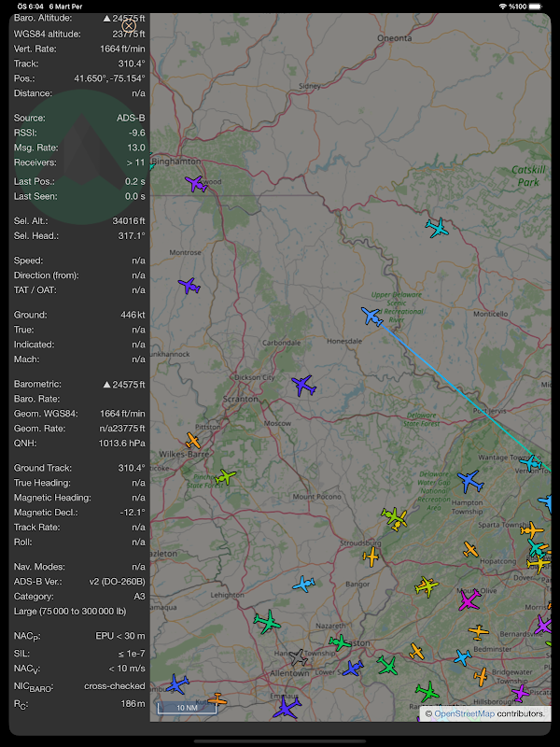
Task: Tap the Receivers value > 11
Action: click(x=135, y=162)
